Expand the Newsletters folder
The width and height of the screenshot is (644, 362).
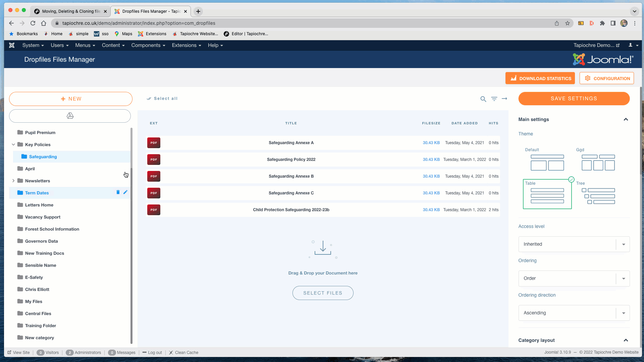pyautogui.click(x=13, y=181)
